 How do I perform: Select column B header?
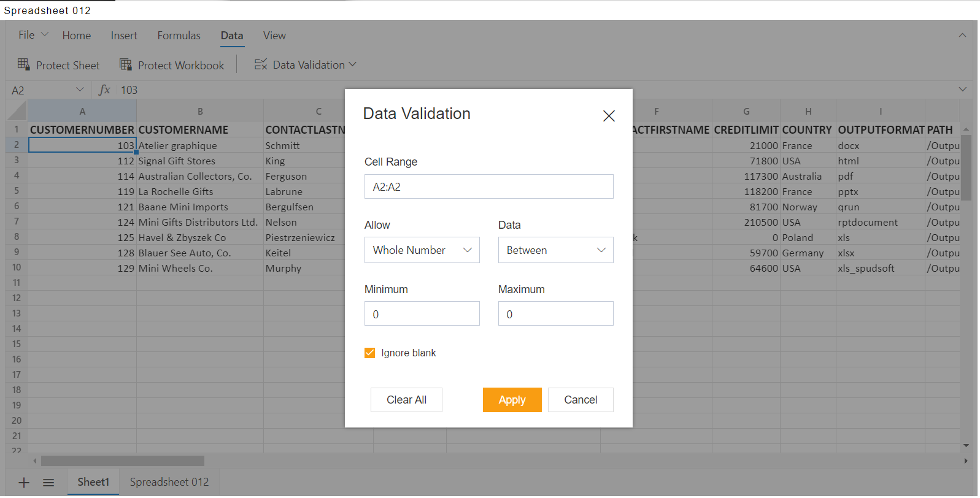(200, 111)
